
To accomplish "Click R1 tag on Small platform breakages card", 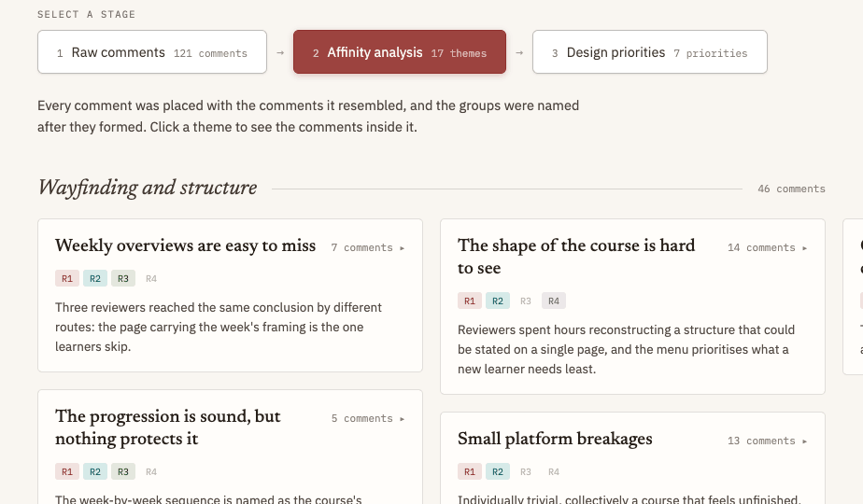I will (470, 471).
